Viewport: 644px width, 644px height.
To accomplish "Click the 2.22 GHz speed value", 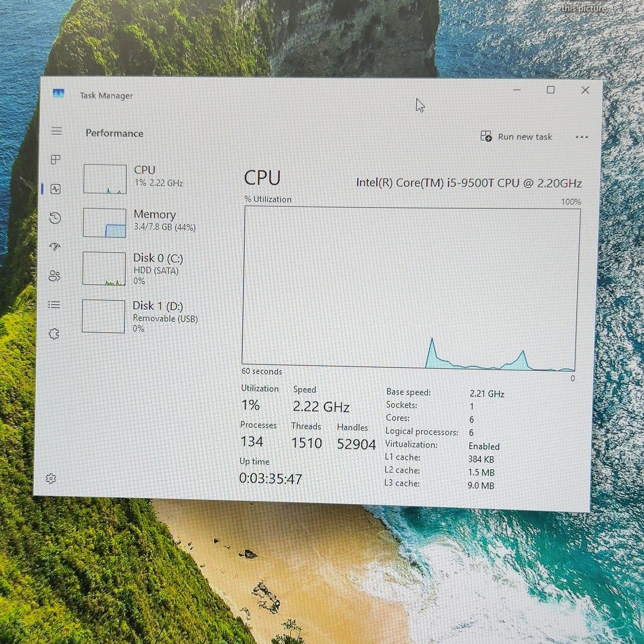I will (321, 406).
